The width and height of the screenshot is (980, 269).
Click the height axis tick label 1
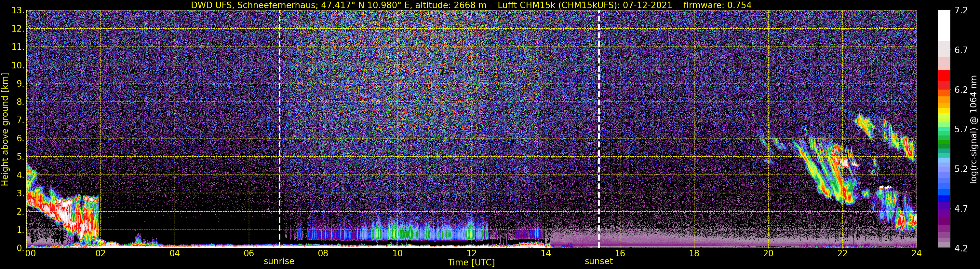coord(20,230)
